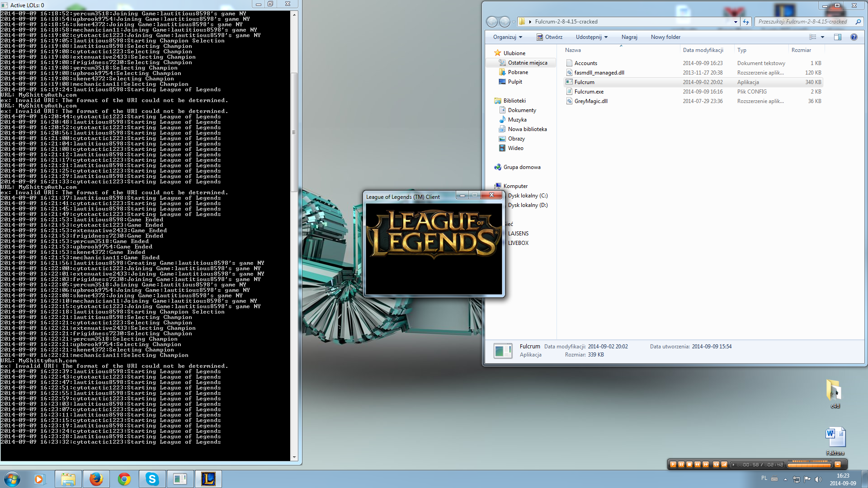The height and width of the screenshot is (488, 868).
Task: Click the Nagraj toolbar button
Action: click(629, 37)
